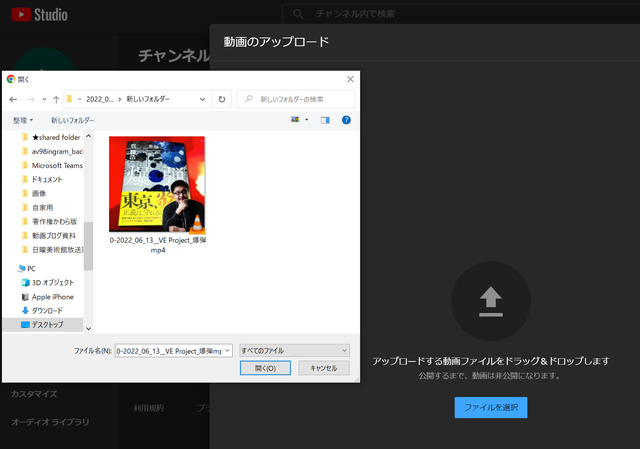Select 3D オブジェクト in tree

pos(48,282)
